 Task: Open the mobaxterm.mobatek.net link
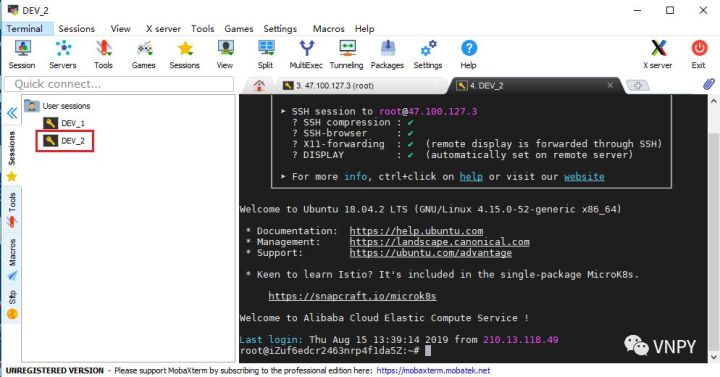(x=433, y=370)
